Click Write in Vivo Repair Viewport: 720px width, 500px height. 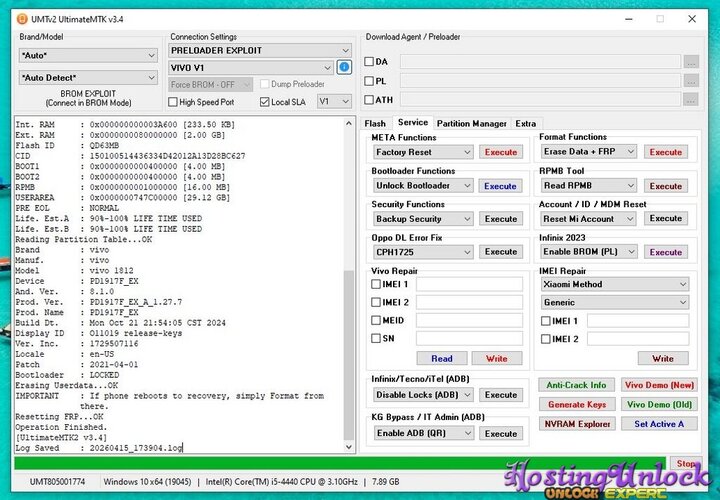[x=497, y=359]
